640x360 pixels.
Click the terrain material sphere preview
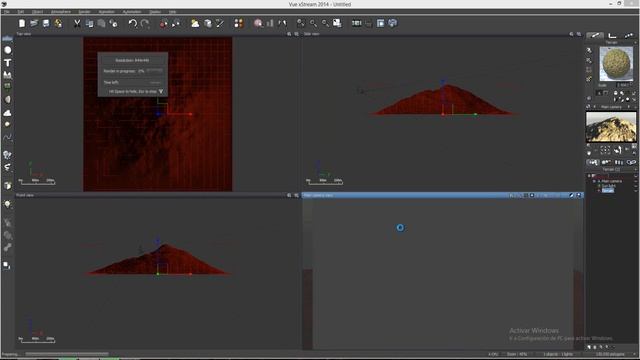616,64
